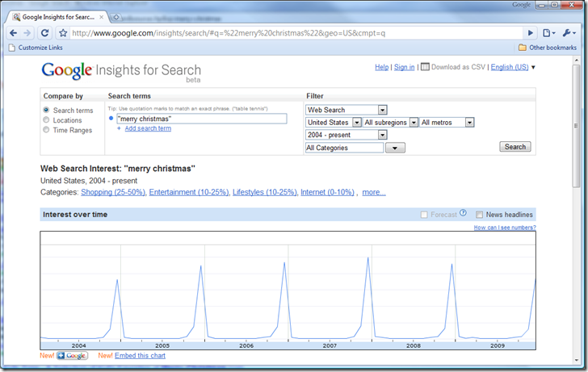Open the All metros dropdown

pos(447,123)
